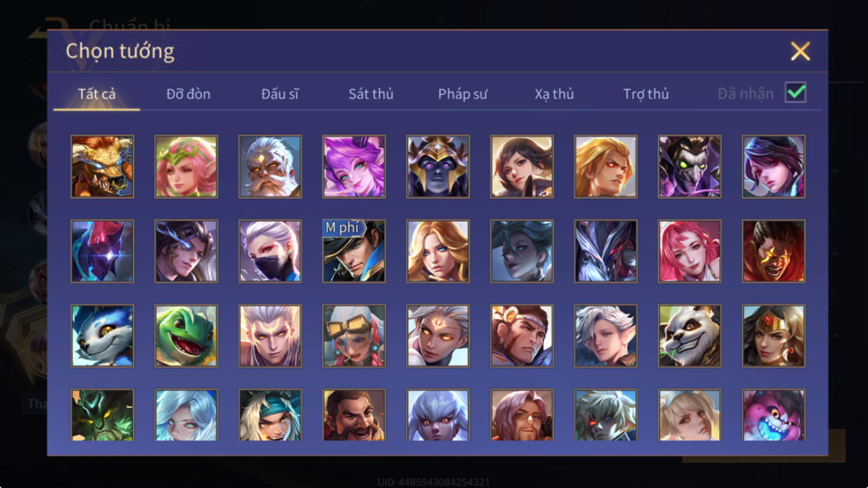The height and width of the screenshot is (488, 868).
Task: Open the Trợ thủ tab
Action: click(646, 94)
